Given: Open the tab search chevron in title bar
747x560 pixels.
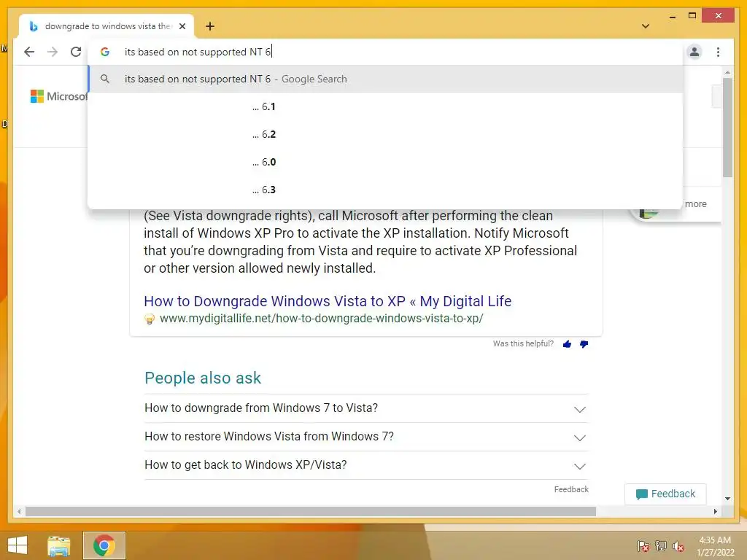Looking at the screenshot, I should (645, 26).
